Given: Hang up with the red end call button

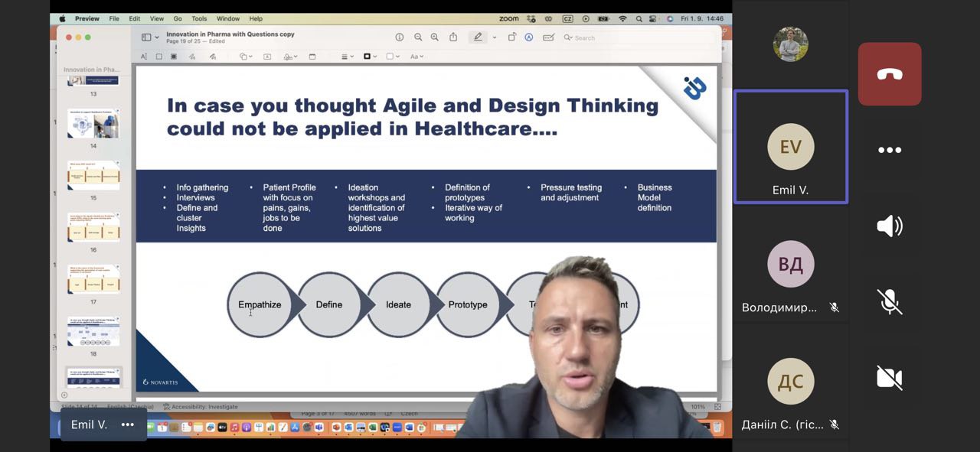Looking at the screenshot, I should pos(890,74).
